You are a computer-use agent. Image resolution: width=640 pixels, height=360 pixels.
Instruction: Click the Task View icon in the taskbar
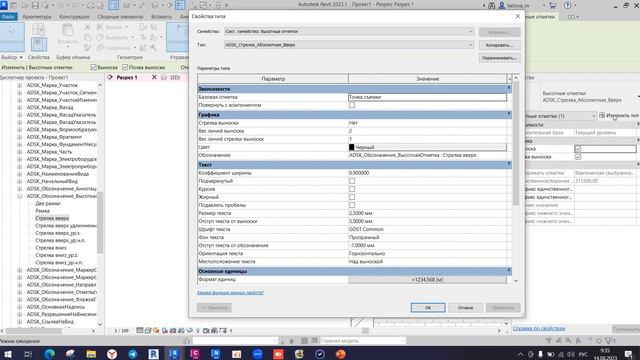pos(28,354)
